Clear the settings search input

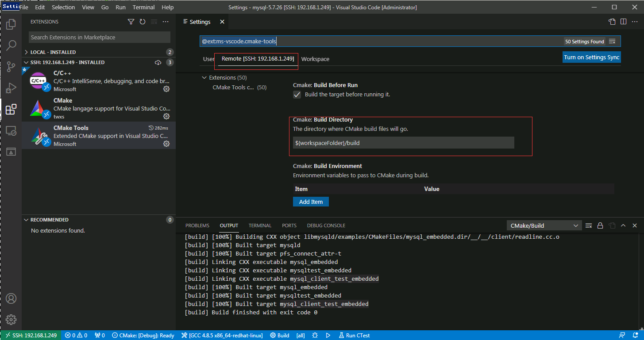coord(612,41)
